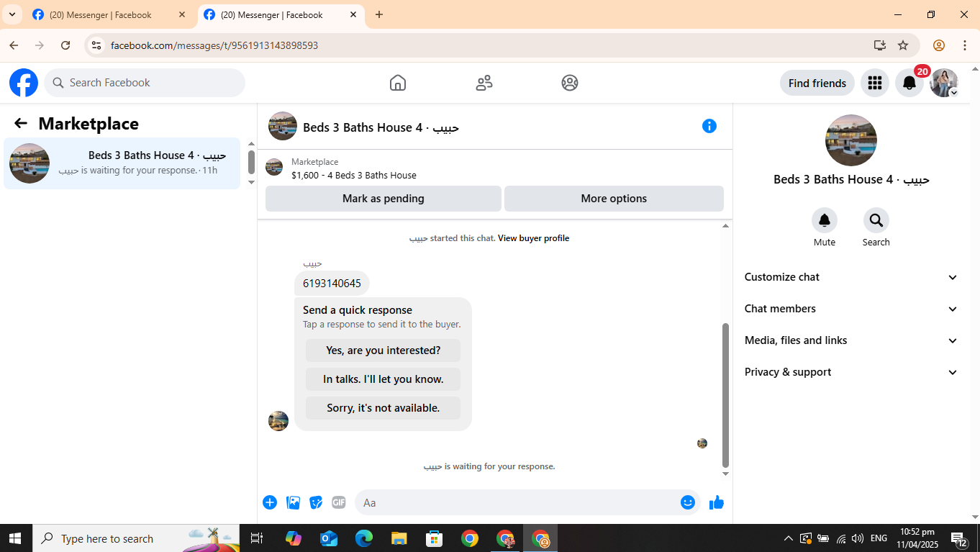Go back from Marketplace chats list

tap(21, 124)
